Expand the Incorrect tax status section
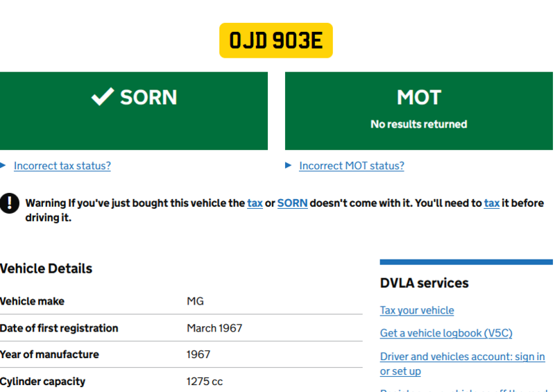Screen dimensions: 555x392 pyautogui.click(x=62, y=166)
